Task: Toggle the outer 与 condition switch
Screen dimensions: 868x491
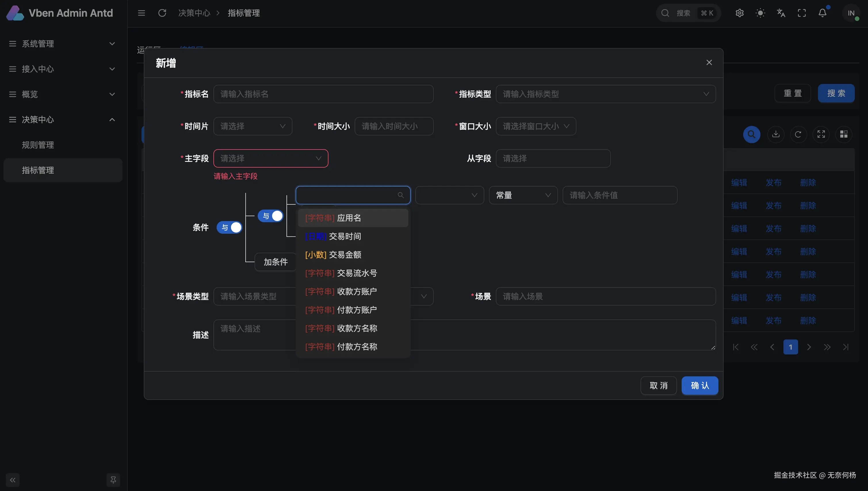Action: coord(230,227)
